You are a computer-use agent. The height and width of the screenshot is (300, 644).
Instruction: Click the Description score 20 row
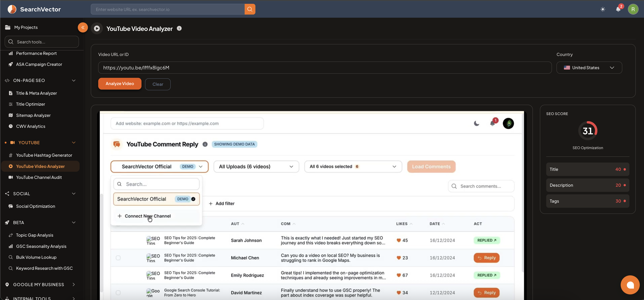coord(587,185)
